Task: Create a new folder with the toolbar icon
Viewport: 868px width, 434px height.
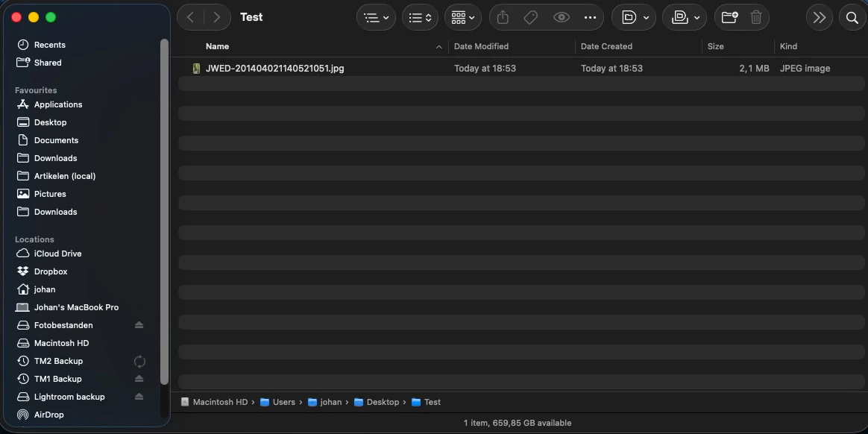Action: coord(729,17)
